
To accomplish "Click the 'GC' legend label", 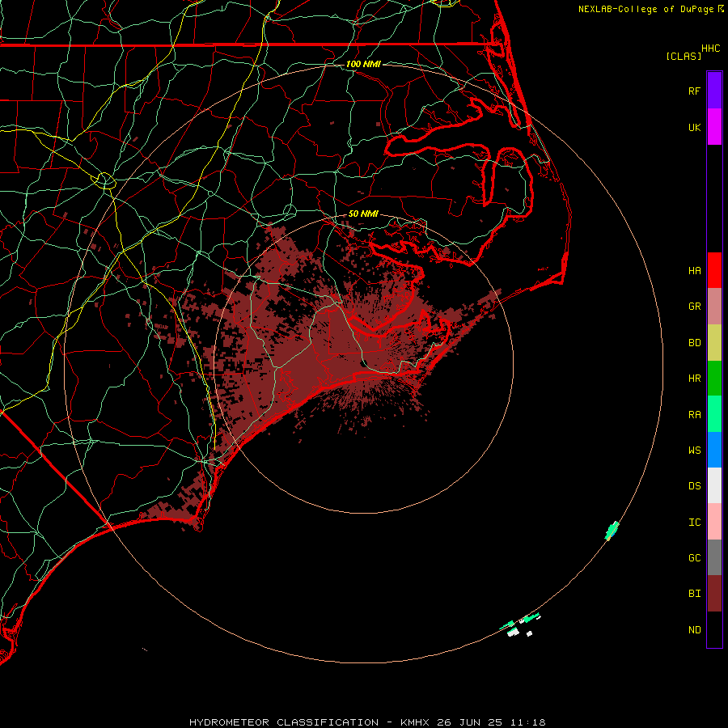I will [x=694, y=557].
